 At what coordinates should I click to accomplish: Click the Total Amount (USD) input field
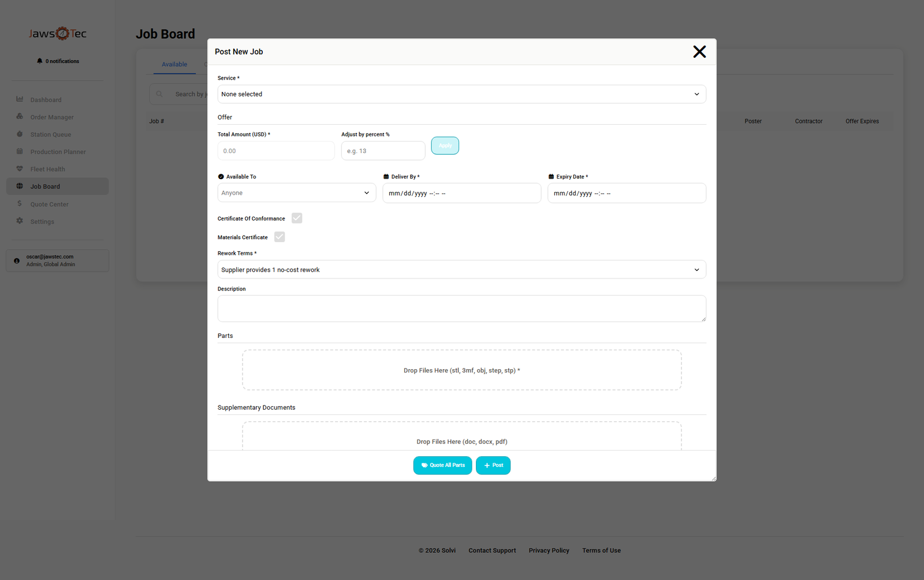pos(276,151)
